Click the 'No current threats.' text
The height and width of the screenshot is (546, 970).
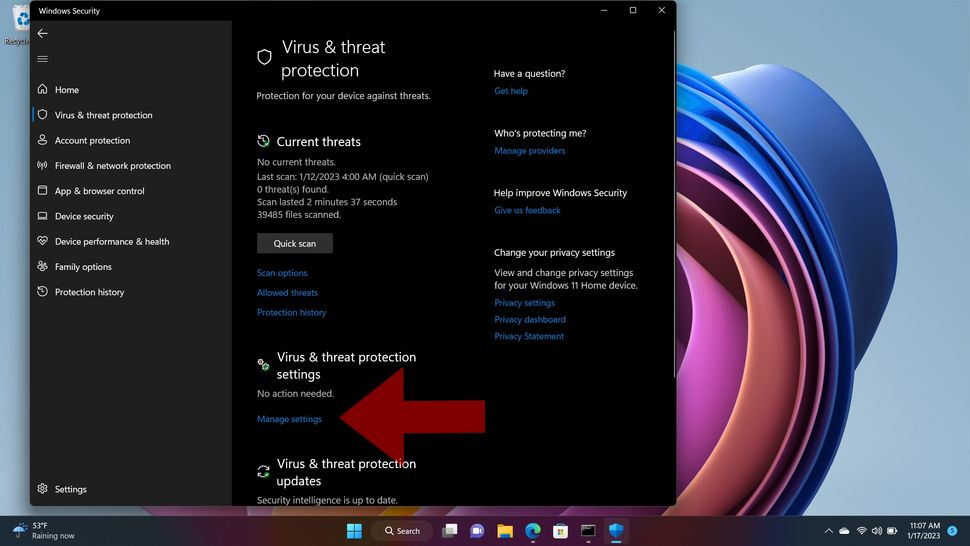point(296,162)
